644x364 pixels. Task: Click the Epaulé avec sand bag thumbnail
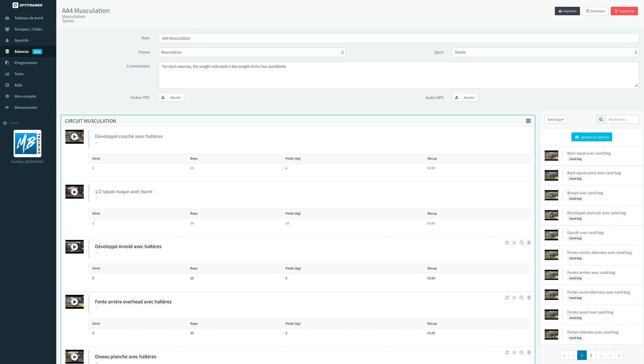tap(551, 235)
